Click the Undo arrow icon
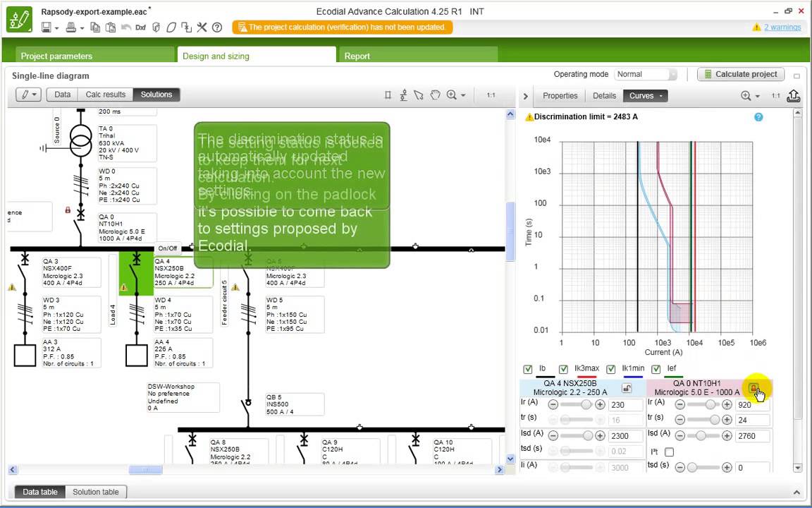The width and height of the screenshot is (812, 508). 126,28
